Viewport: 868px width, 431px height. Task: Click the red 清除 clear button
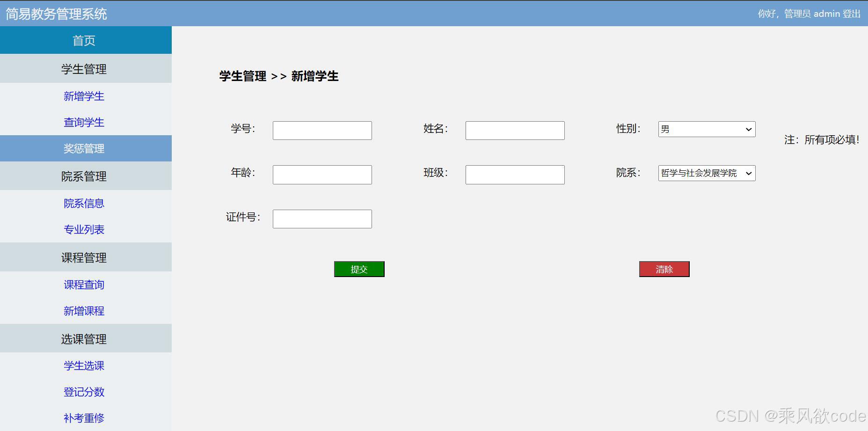point(664,269)
